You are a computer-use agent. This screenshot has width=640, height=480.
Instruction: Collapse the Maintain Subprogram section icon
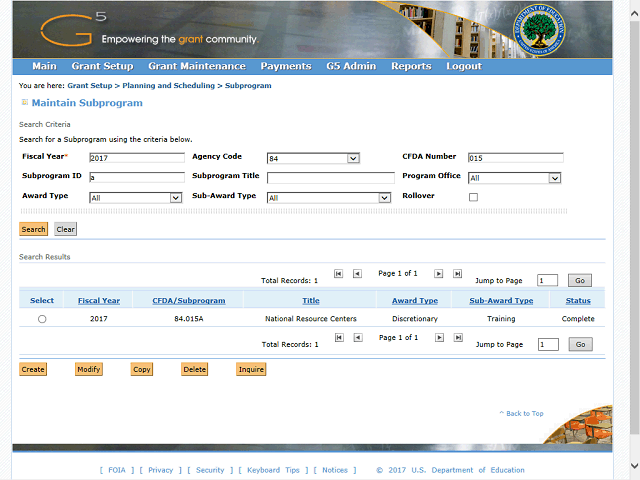point(24,103)
